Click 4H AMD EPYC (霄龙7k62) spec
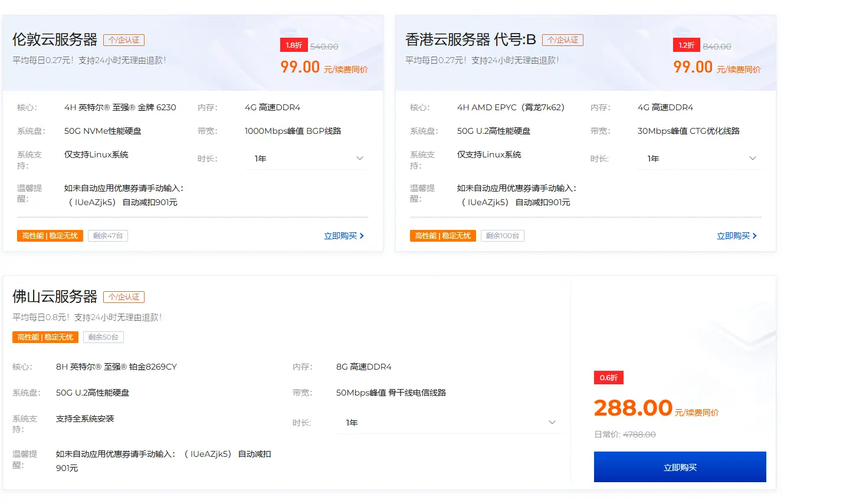 [511, 107]
